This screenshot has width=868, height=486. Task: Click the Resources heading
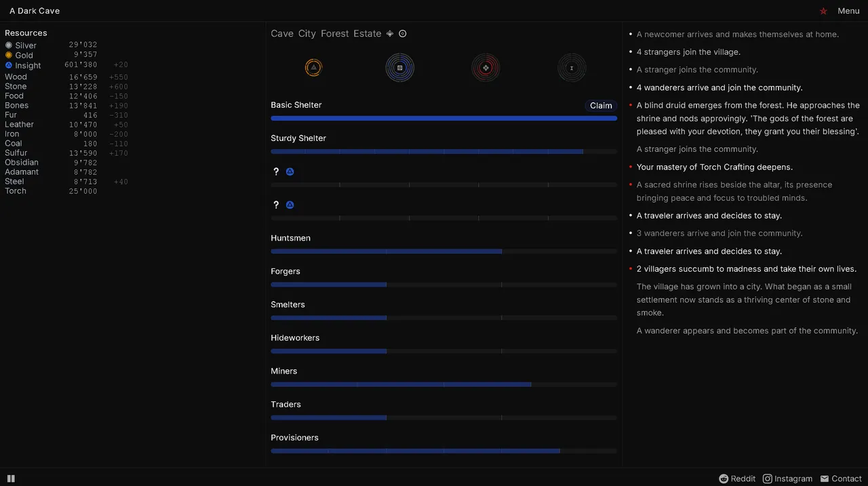(x=26, y=33)
